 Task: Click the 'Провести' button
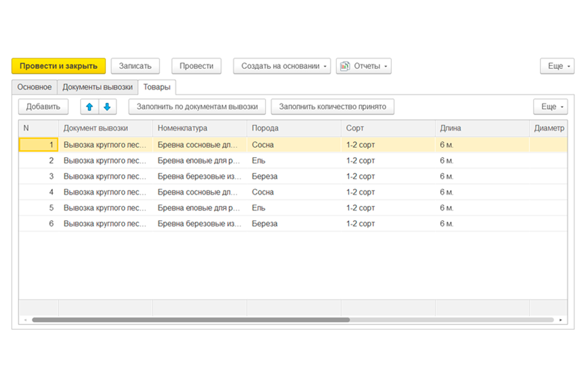pyautogui.click(x=197, y=66)
